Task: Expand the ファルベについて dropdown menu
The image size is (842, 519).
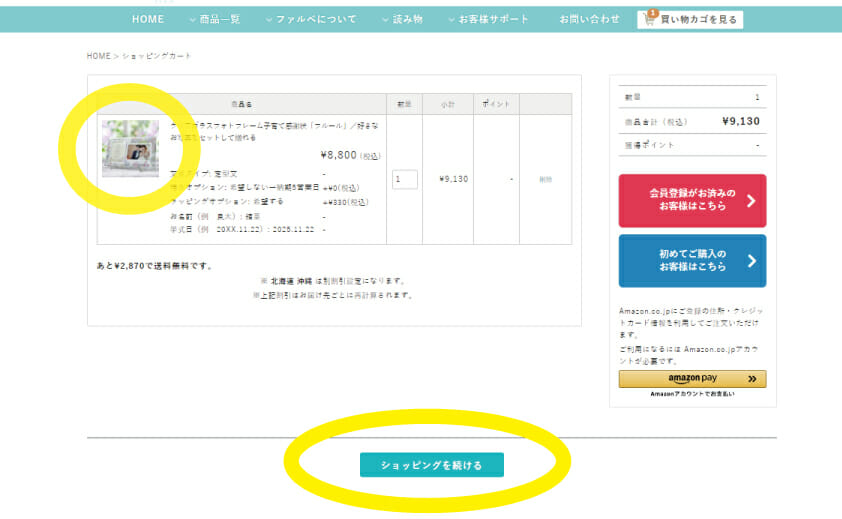Action: [310, 19]
